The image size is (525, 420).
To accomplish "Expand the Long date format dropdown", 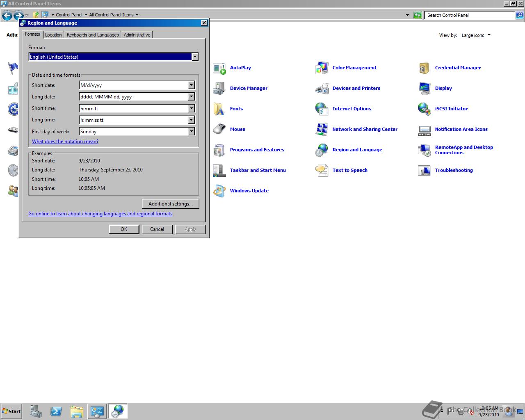I will point(191,97).
